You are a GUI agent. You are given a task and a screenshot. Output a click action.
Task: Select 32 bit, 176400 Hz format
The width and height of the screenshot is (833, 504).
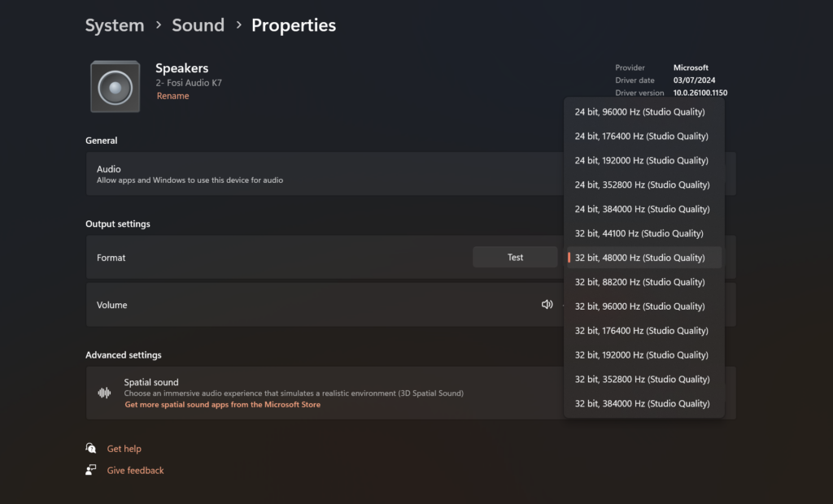click(x=641, y=331)
